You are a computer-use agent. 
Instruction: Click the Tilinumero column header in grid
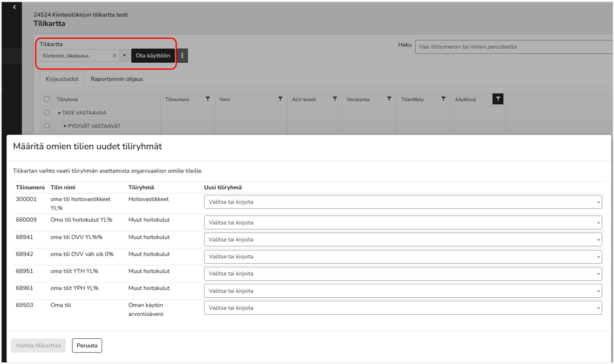pyautogui.click(x=177, y=99)
